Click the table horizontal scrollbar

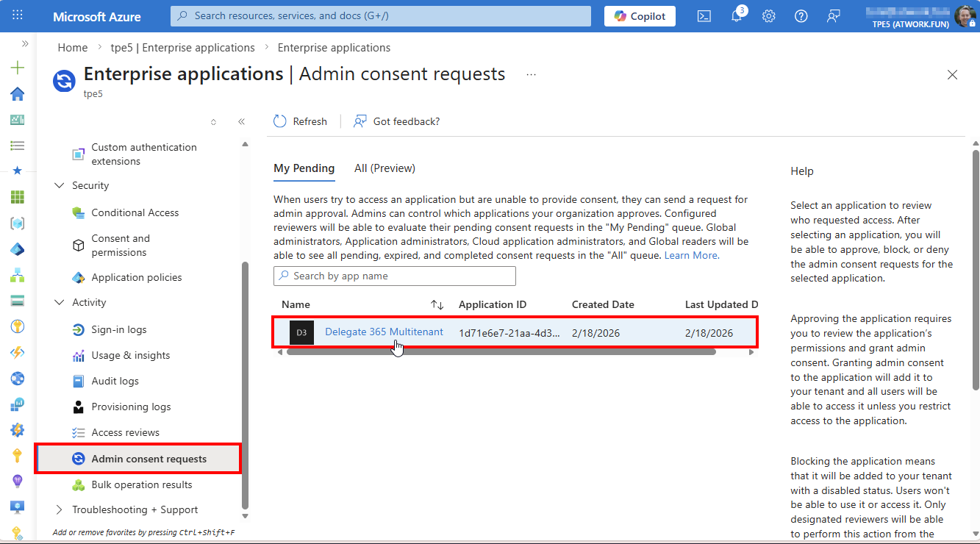(x=500, y=352)
